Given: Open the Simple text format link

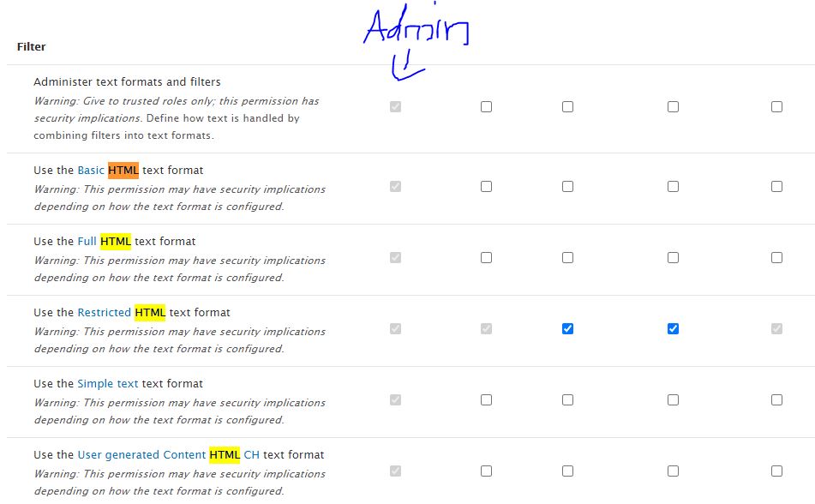Looking at the screenshot, I should 107,384.
